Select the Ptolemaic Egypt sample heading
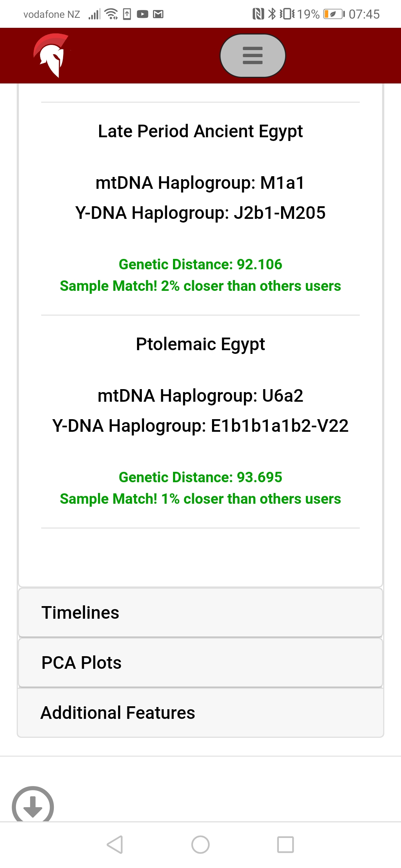Screen dimensions: 401x868 pos(200,344)
